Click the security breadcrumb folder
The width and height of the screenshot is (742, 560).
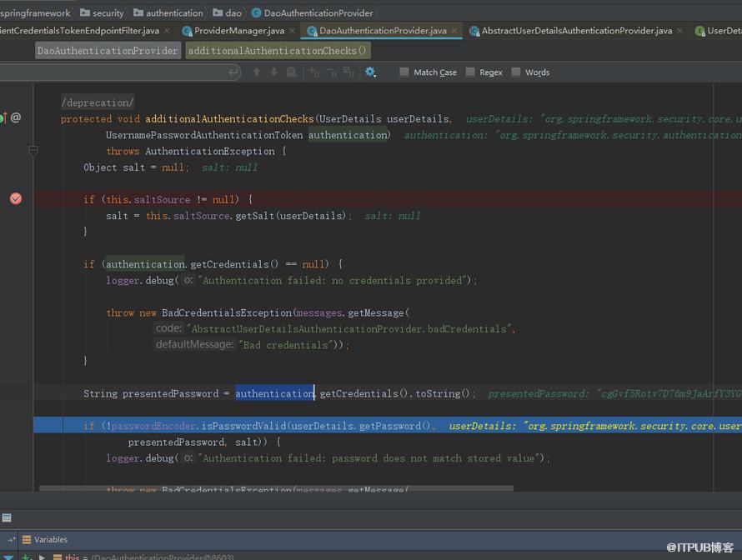pos(102,12)
